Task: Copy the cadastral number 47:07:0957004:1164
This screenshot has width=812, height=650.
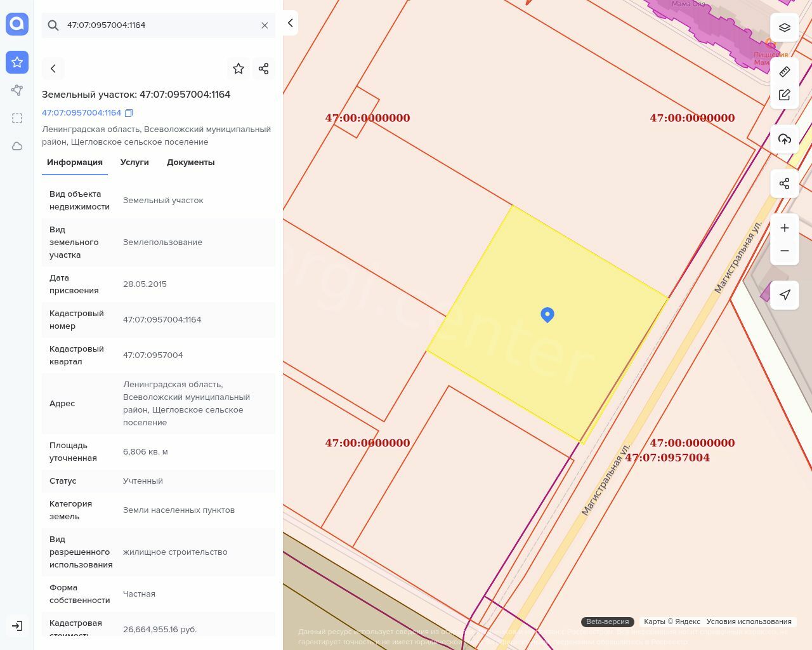Action: [x=129, y=113]
